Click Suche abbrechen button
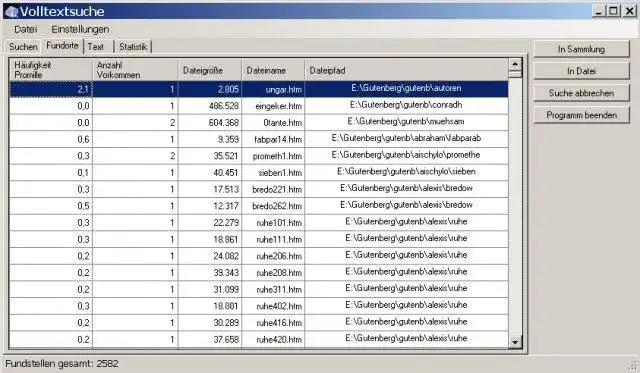The width and height of the screenshot is (640, 373). click(581, 93)
